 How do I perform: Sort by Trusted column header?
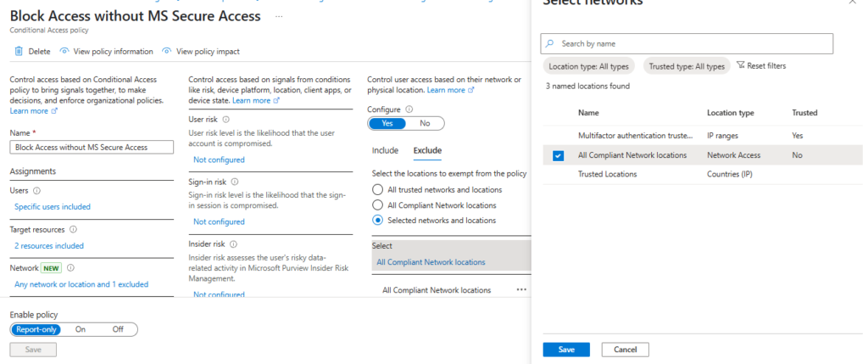click(x=804, y=113)
